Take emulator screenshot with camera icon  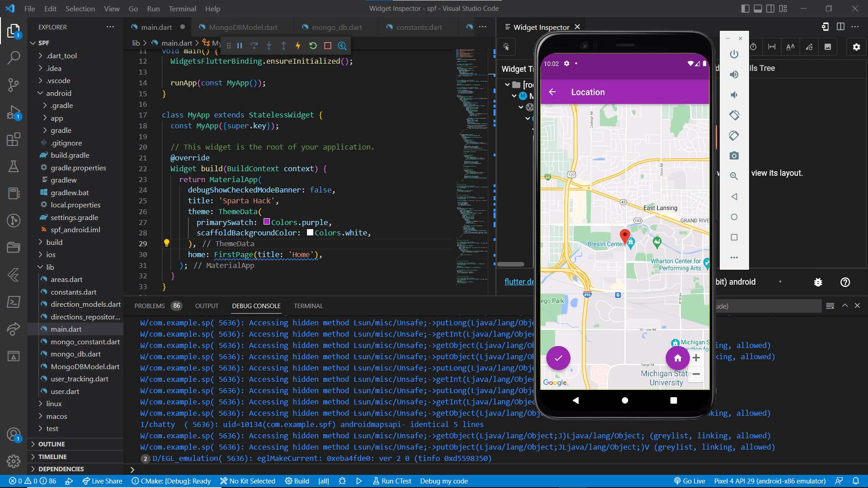click(x=734, y=156)
